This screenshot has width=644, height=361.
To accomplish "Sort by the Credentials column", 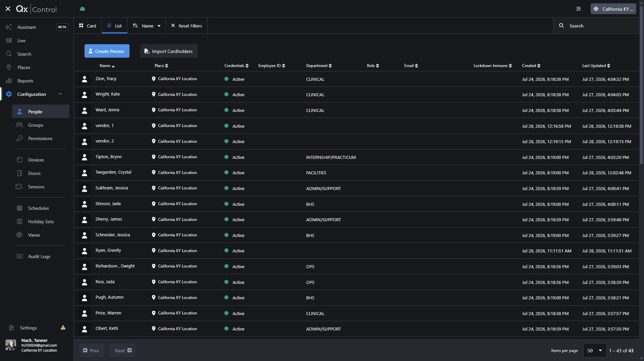I will (236, 66).
